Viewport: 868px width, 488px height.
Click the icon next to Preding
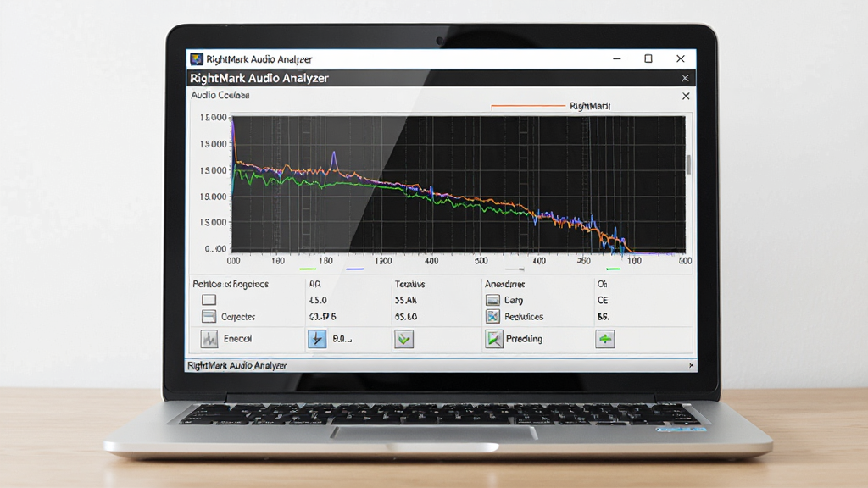coord(494,339)
